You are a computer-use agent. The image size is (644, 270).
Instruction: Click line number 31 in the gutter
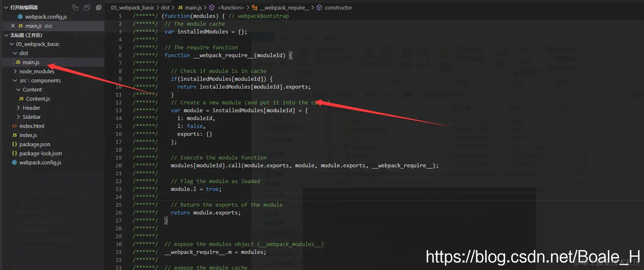pos(119,252)
